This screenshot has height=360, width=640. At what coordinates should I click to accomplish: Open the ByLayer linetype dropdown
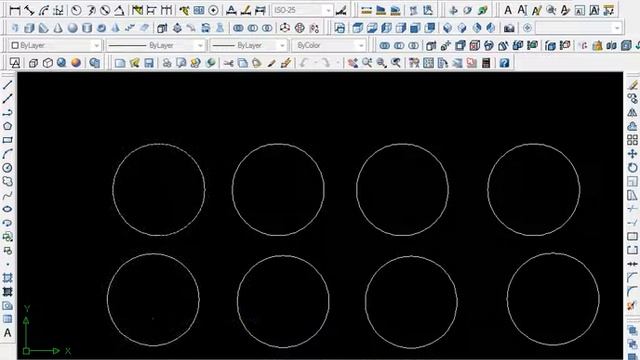coord(156,45)
